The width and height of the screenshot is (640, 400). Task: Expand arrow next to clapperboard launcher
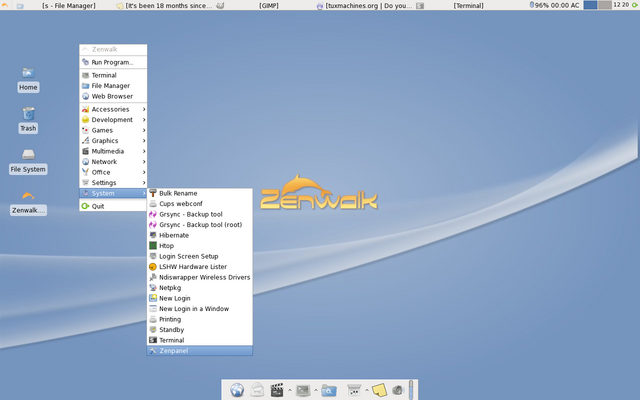pyautogui.click(x=290, y=390)
